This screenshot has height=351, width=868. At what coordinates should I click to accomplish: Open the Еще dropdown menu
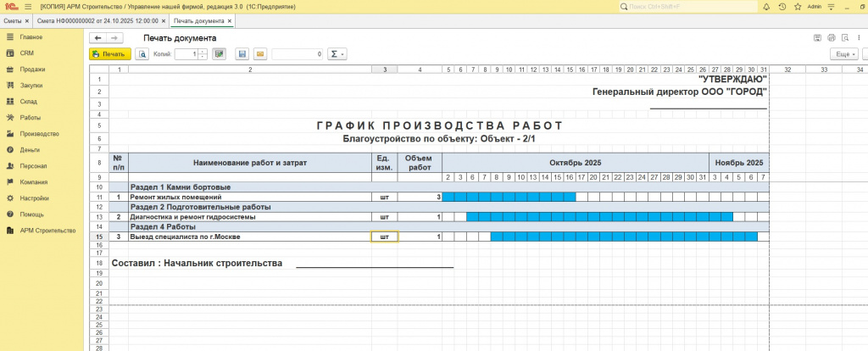[844, 54]
